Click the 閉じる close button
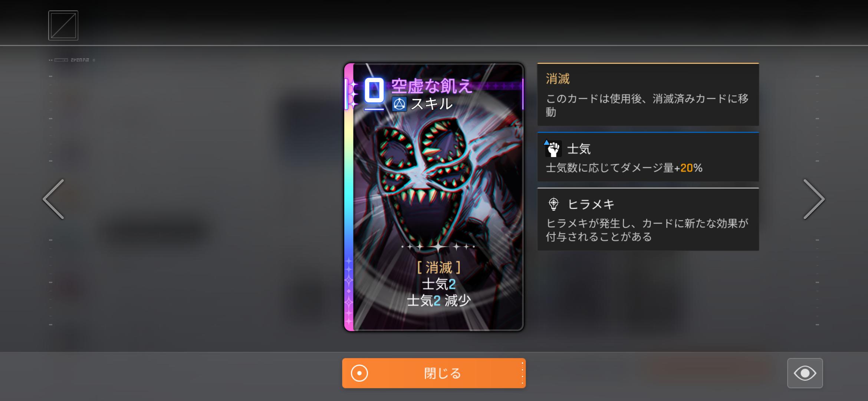Screen dimensions: 868x401 pyautogui.click(x=434, y=373)
